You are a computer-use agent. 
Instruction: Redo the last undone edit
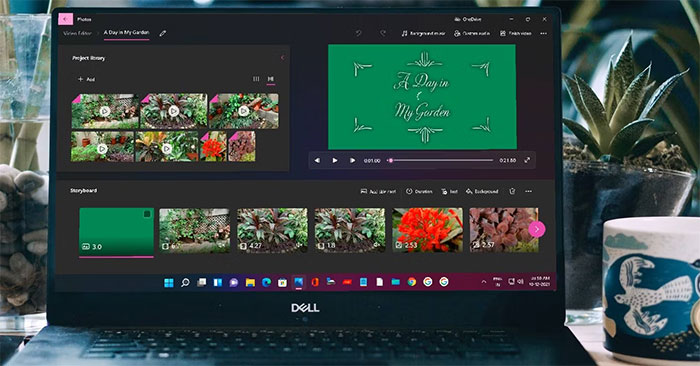pos(383,33)
